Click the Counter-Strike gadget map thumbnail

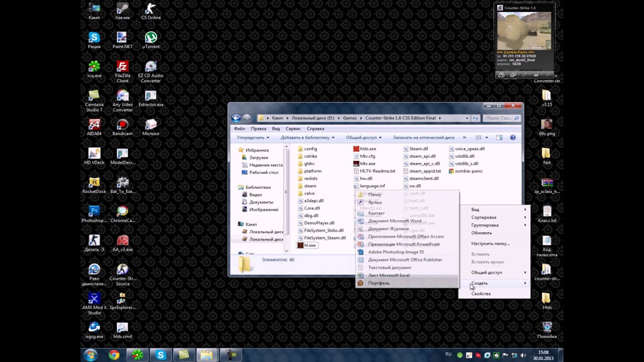tap(524, 31)
